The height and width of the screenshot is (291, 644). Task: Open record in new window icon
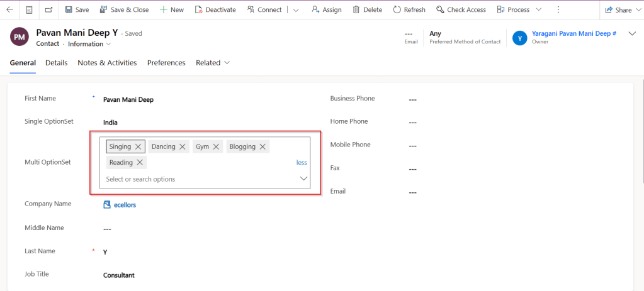[x=49, y=9]
